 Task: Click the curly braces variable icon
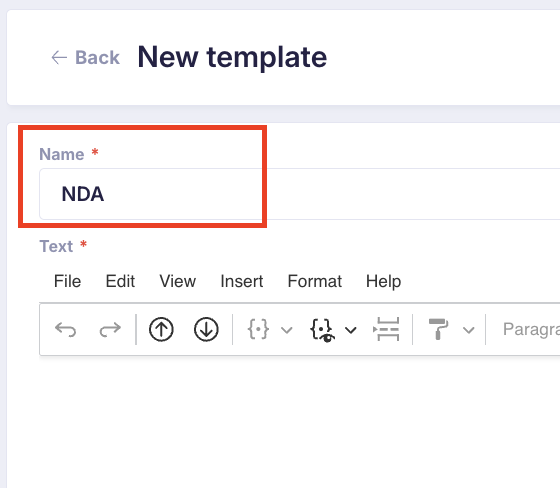(258, 329)
